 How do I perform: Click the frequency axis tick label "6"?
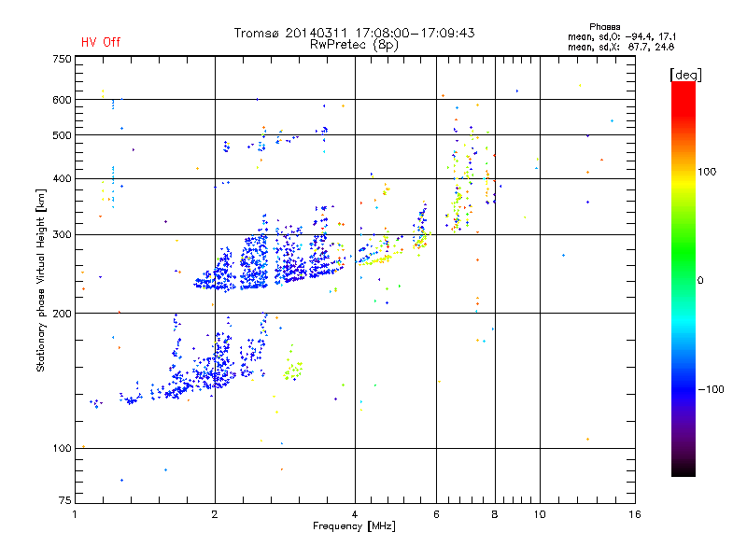pyautogui.click(x=436, y=514)
